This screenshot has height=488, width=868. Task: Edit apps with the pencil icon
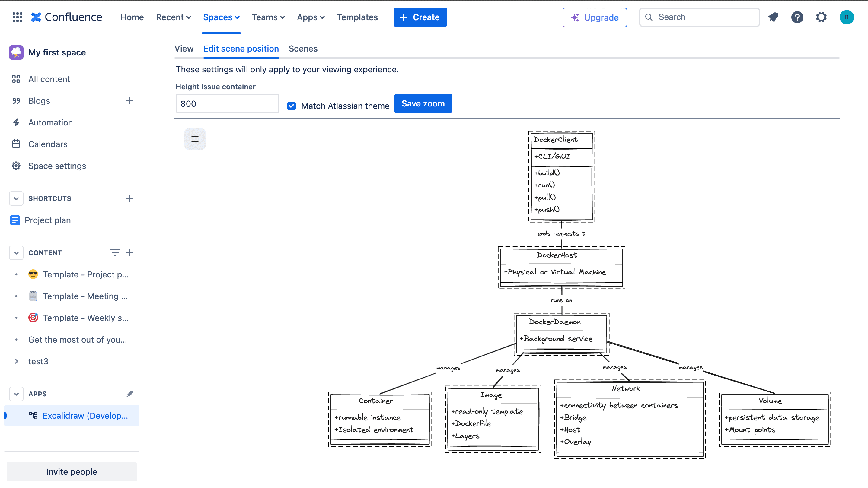point(130,394)
